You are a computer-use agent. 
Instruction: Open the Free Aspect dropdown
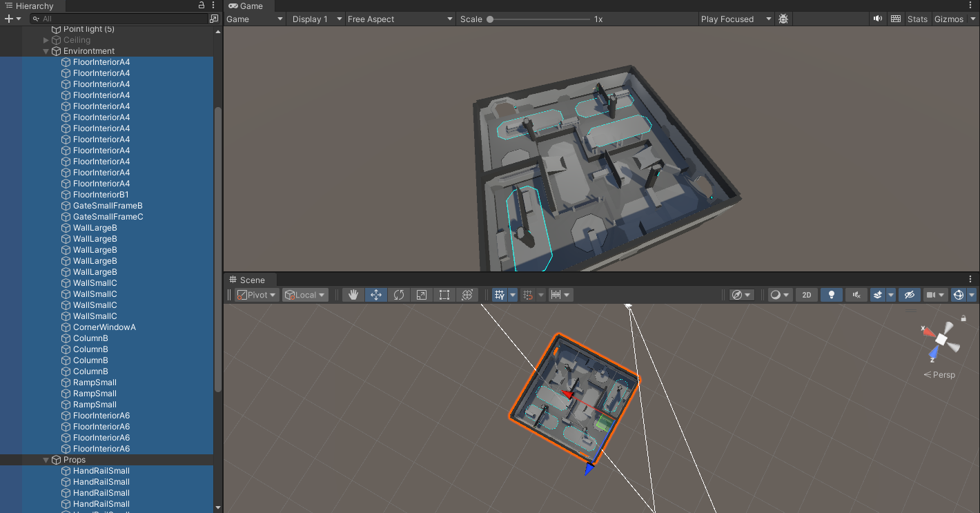[x=400, y=19]
